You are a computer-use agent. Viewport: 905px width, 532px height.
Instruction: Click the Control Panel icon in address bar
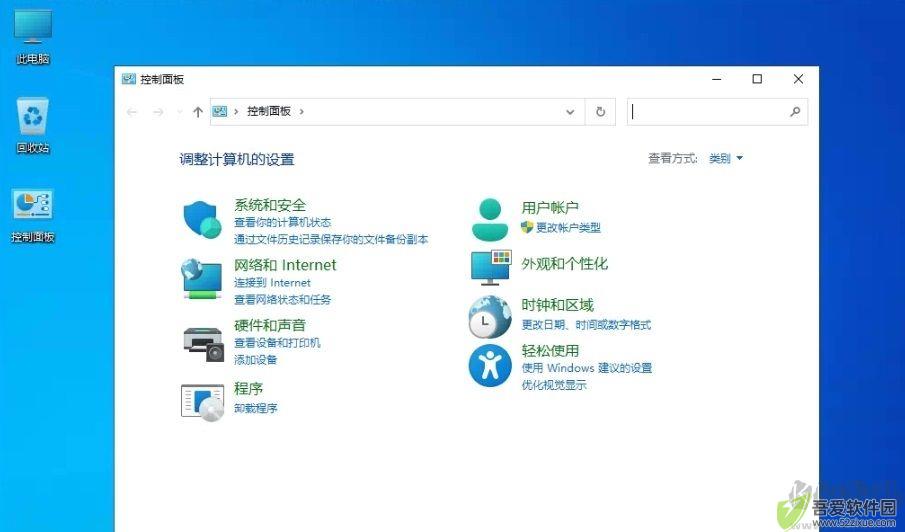click(x=220, y=111)
